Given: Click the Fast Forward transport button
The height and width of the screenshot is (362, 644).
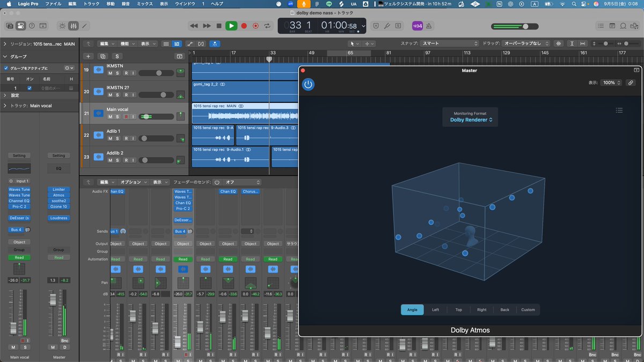Looking at the screenshot, I should (207, 25).
